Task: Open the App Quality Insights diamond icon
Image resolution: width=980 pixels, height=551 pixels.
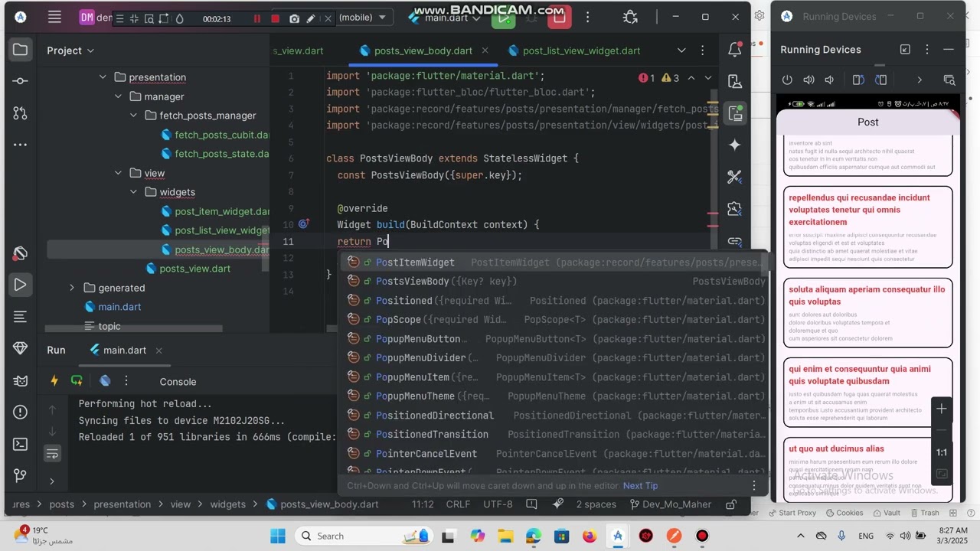Action: (x=21, y=348)
